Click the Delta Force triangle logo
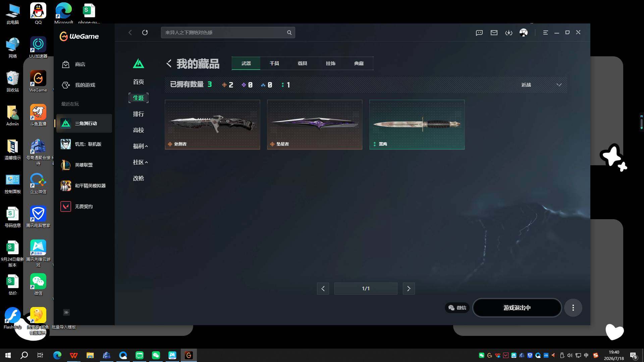 click(139, 63)
